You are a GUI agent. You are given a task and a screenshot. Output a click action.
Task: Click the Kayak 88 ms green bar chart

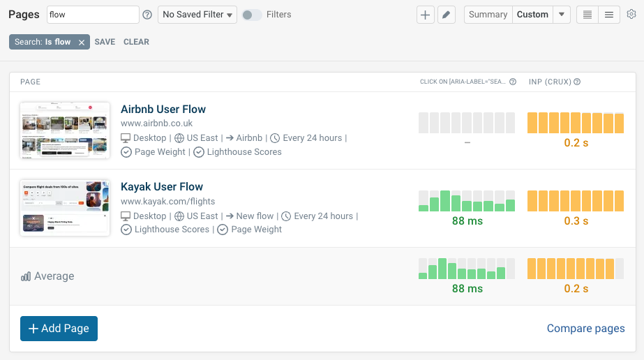point(467,201)
